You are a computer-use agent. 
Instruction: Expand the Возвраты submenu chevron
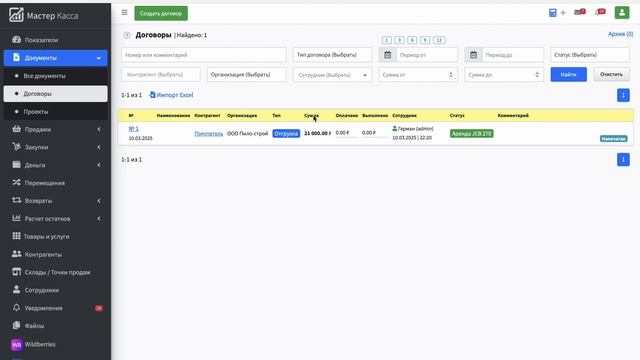[x=99, y=201]
